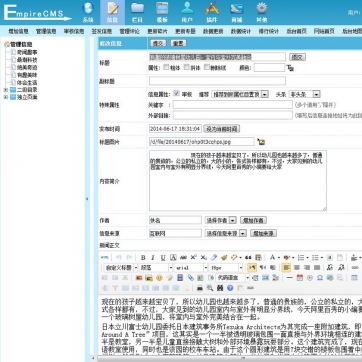Insert special character with omega icon
The height and width of the screenshot is (362, 362).
click(x=320, y=278)
